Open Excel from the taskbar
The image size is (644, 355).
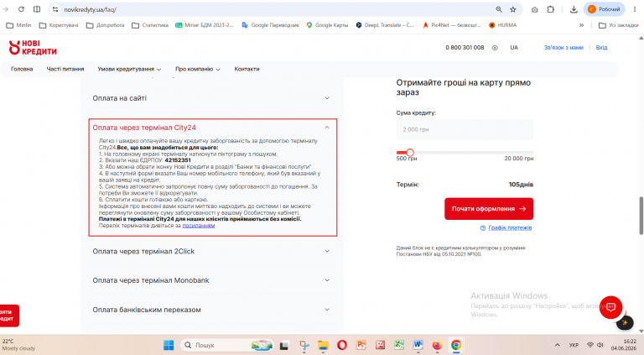[x=399, y=345]
